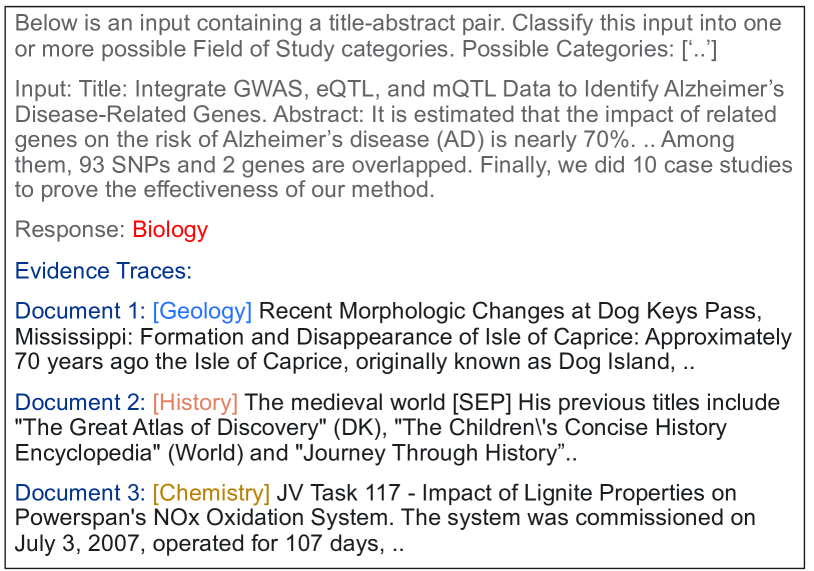
Task: Click the "Document 2:" label
Action: pos(80,403)
